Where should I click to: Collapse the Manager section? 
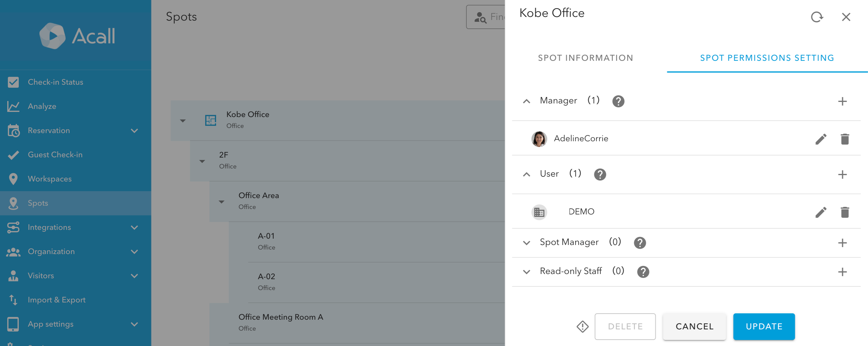point(526,101)
